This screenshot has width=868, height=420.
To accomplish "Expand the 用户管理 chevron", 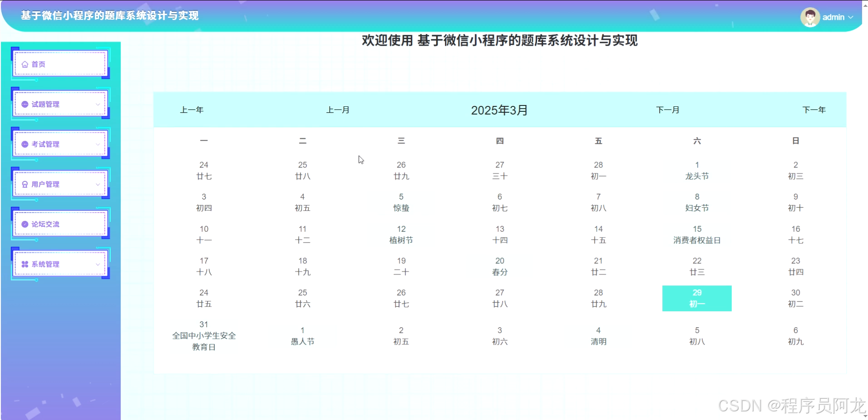I will point(98,184).
